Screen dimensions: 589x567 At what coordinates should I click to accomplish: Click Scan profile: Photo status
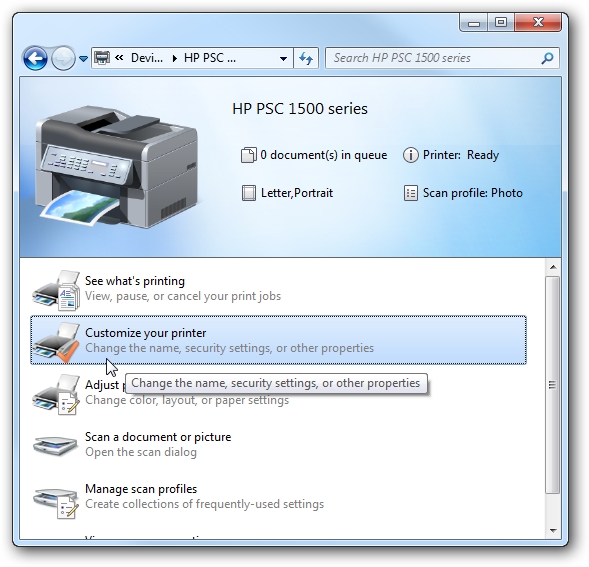click(463, 193)
